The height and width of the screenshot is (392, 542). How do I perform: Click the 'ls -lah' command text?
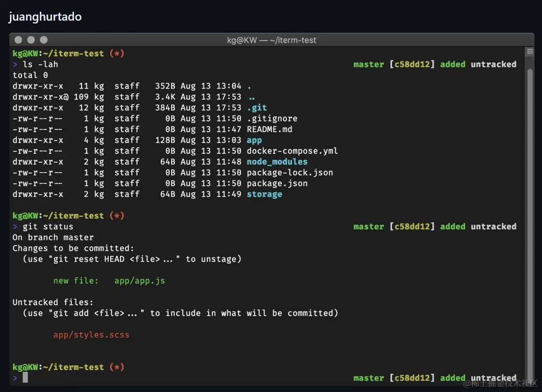tap(40, 64)
